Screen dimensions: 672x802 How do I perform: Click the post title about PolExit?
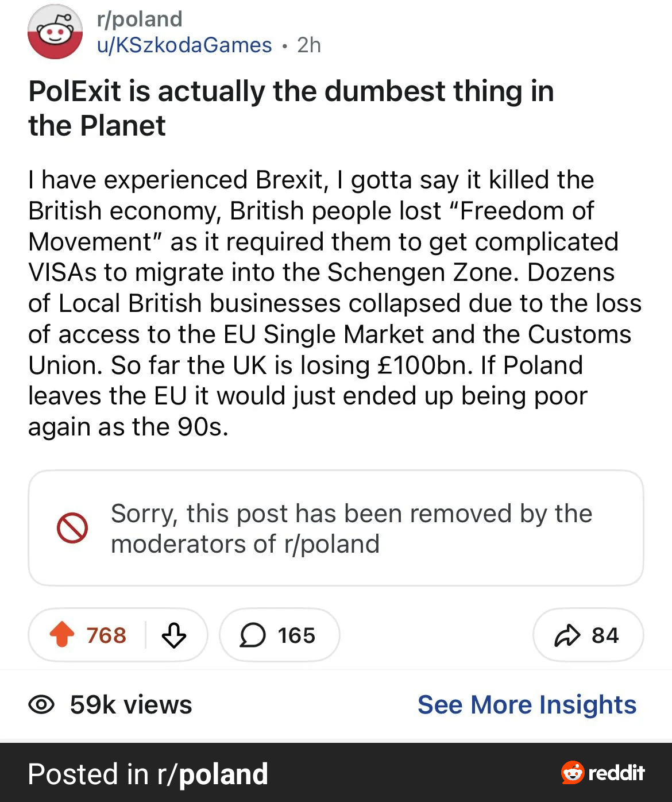[291, 108]
